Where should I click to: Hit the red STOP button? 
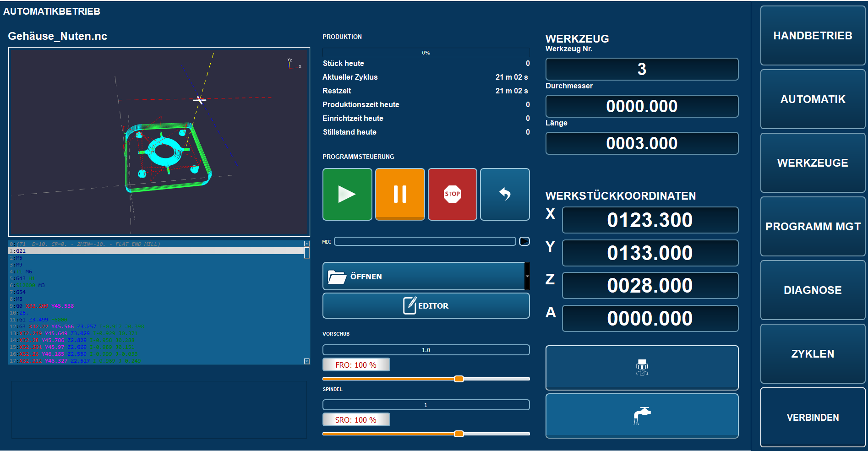(x=453, y=194)
